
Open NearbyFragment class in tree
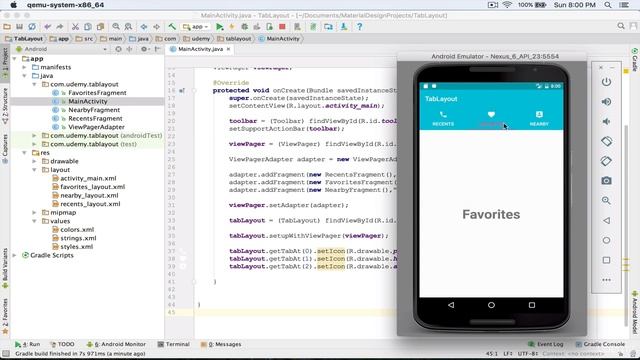94,110
